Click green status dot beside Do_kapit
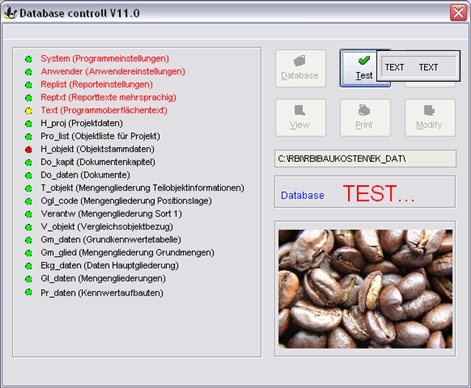This screenshot has height=388, width=471. point(29,163)
